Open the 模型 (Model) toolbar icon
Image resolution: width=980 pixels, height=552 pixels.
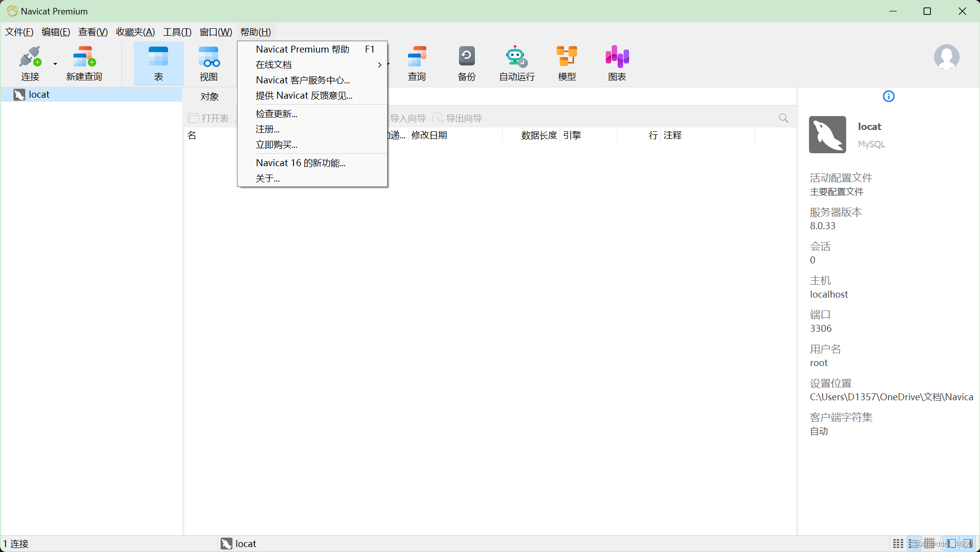pos(567,63)
